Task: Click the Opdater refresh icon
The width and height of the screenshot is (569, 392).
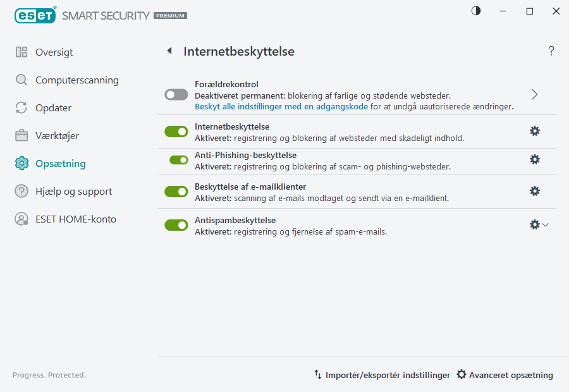Action: [20, 107]
